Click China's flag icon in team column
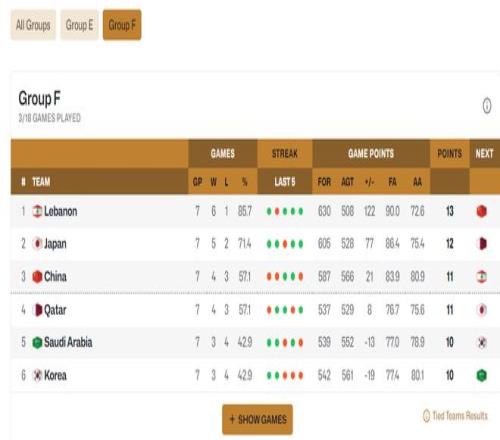Image resolution: width=500 pixels, height=440 pixels. (x=37, y=277)
